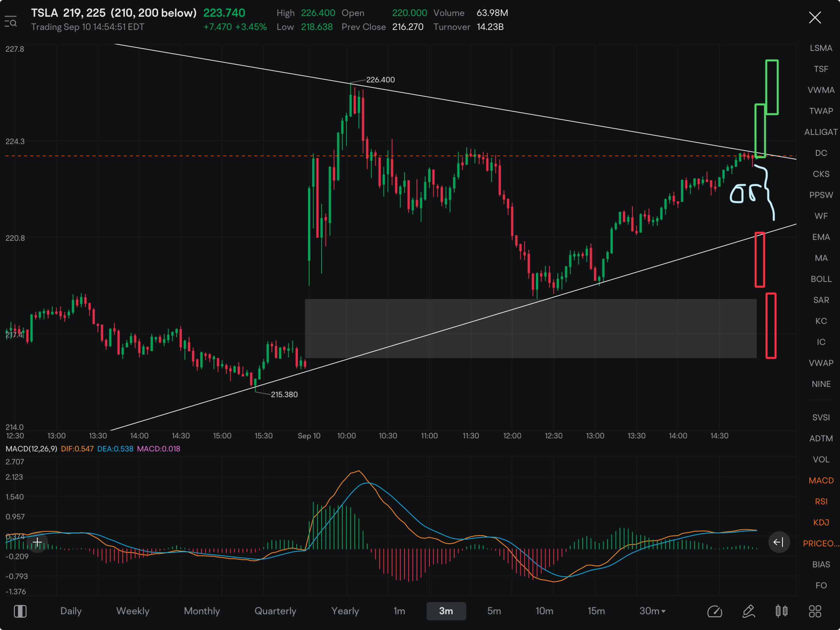The height and width of the screenshot is (630, 840).
Task: Tap the Sep 10 date axis marker
Action: click(309, 436)
